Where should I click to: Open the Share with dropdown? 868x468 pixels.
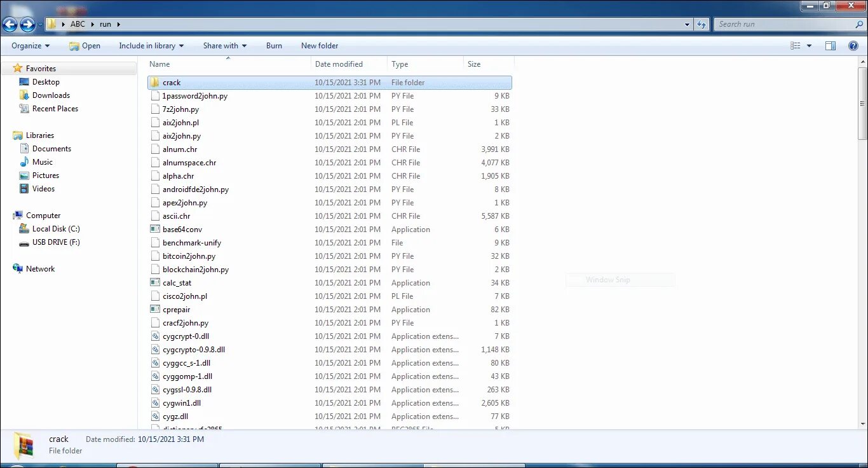point(225,46)
